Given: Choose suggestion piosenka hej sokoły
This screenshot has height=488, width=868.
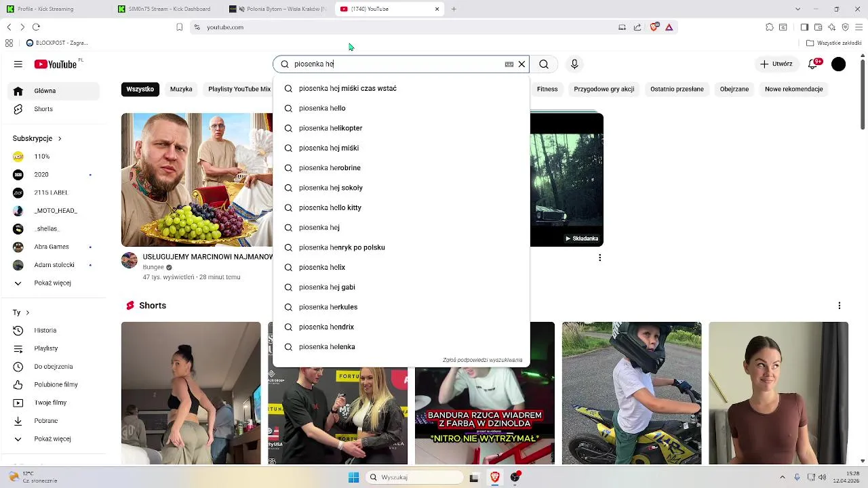Looking at the screenshot, I should tap(401, 188).
